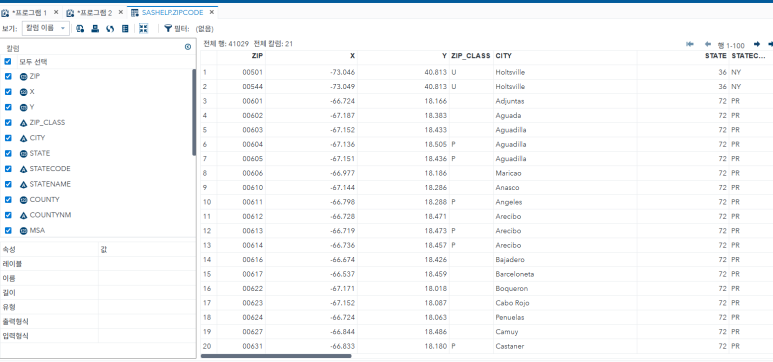This screenshot has width=773, height=362.
Task: Click the ZIP_CLASS column header
Action: coord(471,56)
